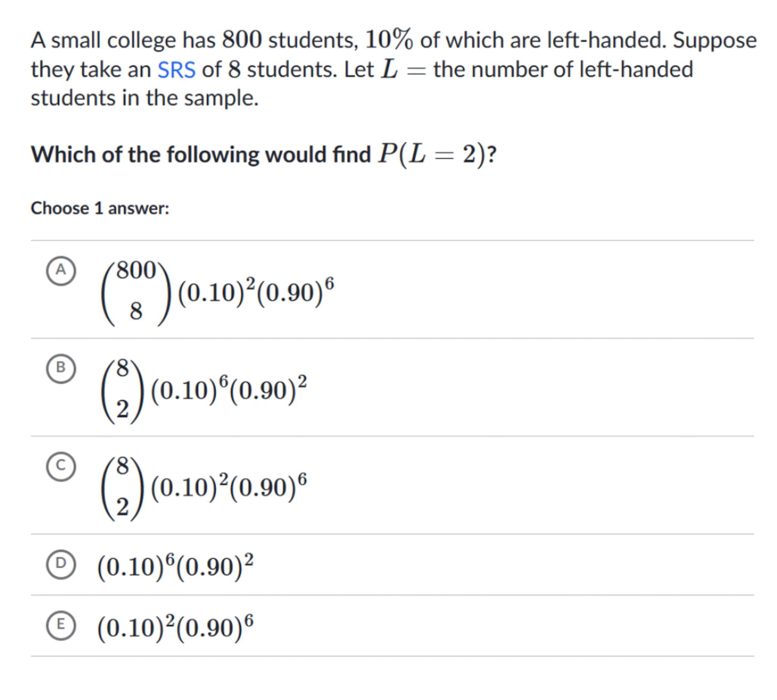Viewport: 777px width, 700px height.
Task: Click the "students in the sample." text line
Action: coord(145,98)
